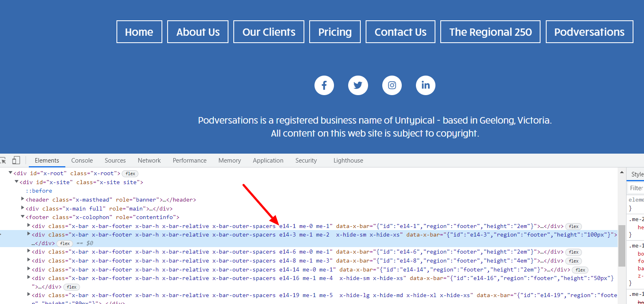Switch to the Console tab
Image resolution: width=644 pixels, height=304 pixels.
[x=82, y=161]
